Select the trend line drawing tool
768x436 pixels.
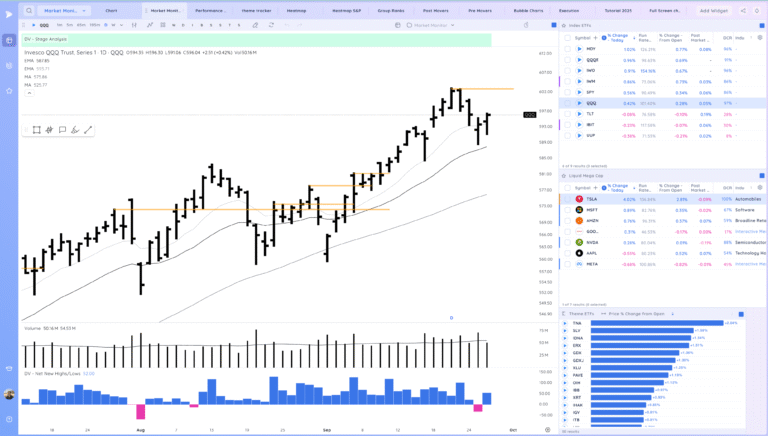click(88, 130)
